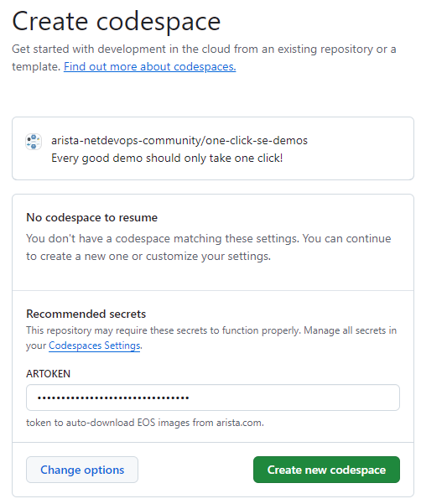Open the Find out more about codespaces link

pos(150,66)
